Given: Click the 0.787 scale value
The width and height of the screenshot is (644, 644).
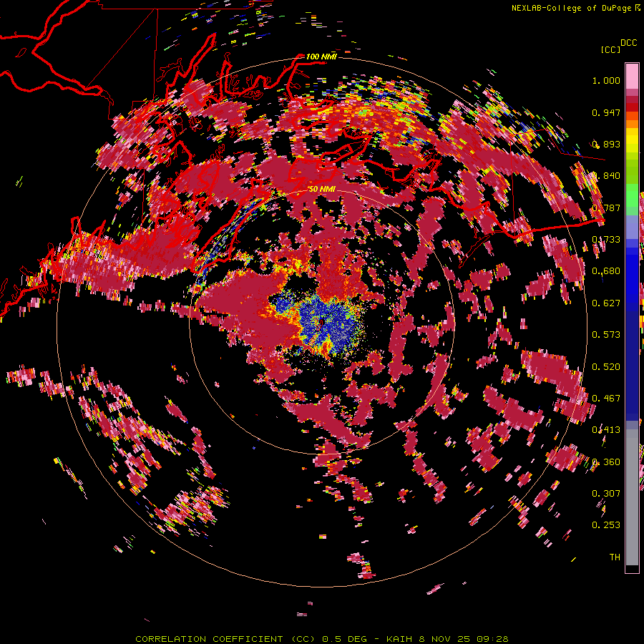Looking at the screenshot, I should tap(606, 208).
